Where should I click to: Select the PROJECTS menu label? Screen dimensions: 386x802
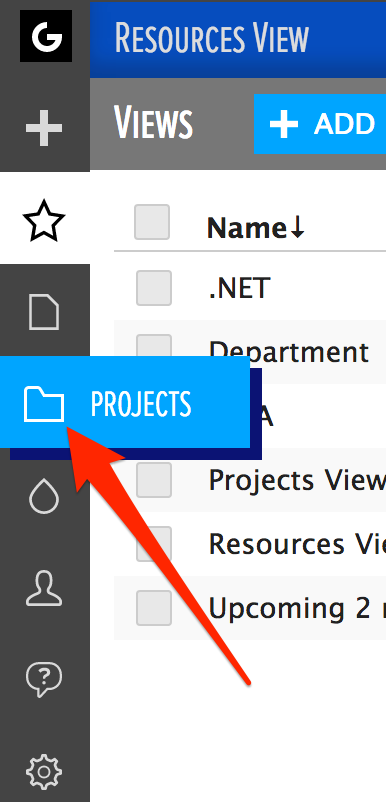click(141, 404)
